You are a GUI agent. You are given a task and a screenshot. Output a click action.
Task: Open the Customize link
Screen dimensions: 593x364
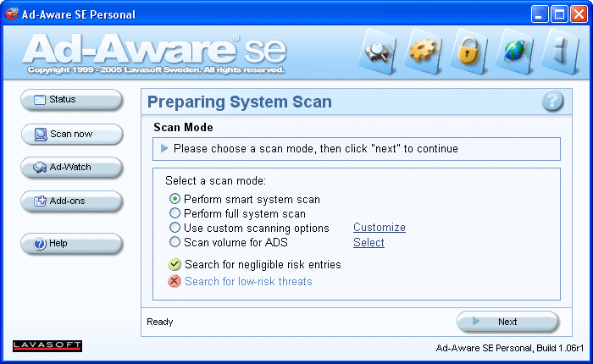380,228
